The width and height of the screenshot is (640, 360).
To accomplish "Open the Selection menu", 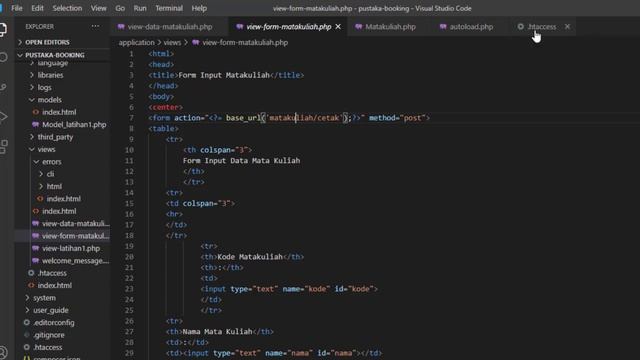I will click(67, 8).
